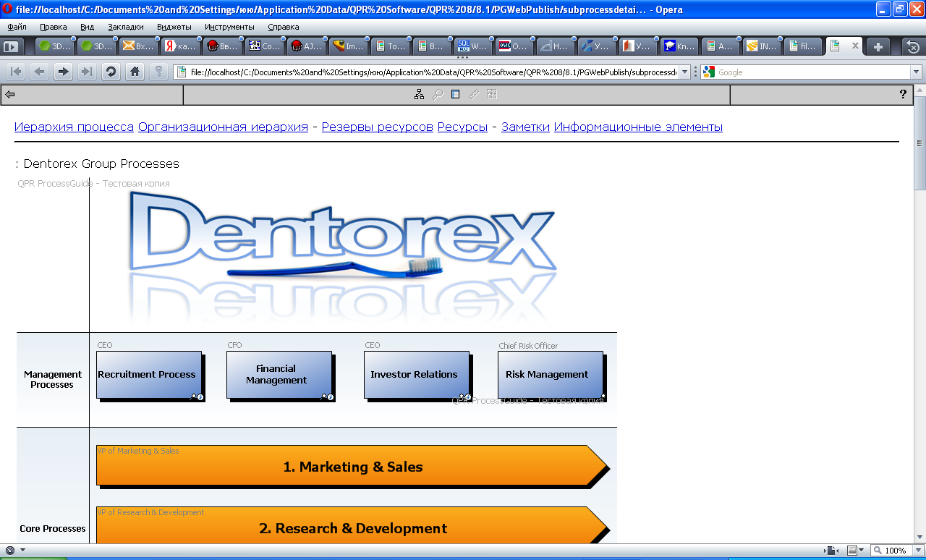The image size is (926, 560).
Task: Switch to the Вх... mail tab
Action: 138,46
